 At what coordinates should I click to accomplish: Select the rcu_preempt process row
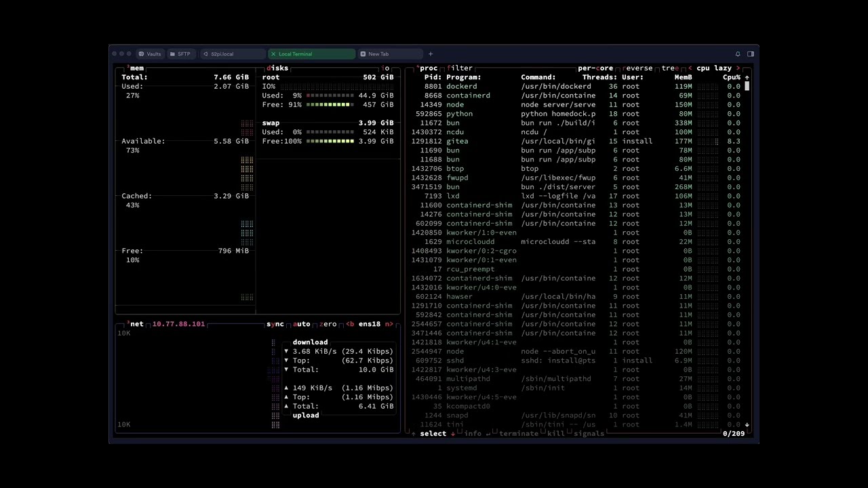[577, 269]
